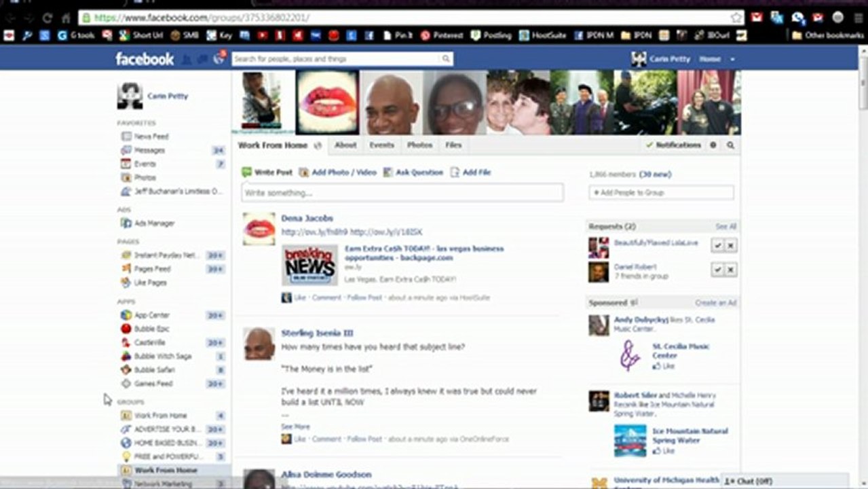
Task: Click the group search magnifier icon
Action: (x=730, y=145)
